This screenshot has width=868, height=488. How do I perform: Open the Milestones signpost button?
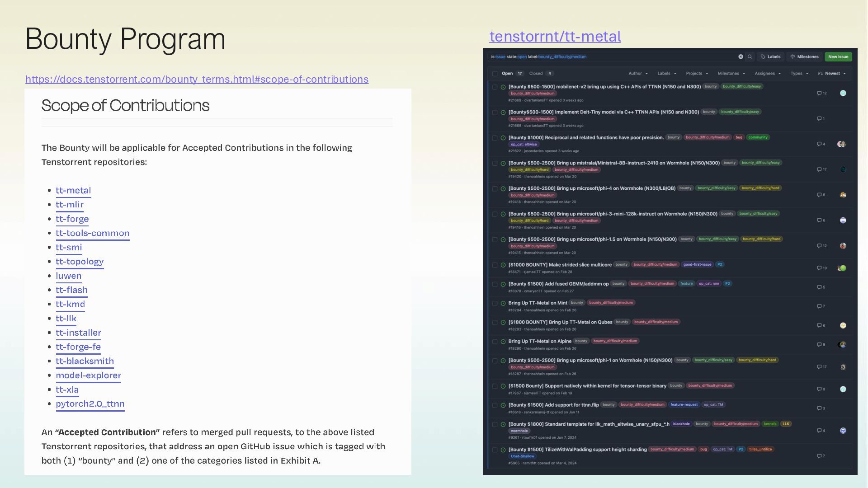tap(804, 57)
